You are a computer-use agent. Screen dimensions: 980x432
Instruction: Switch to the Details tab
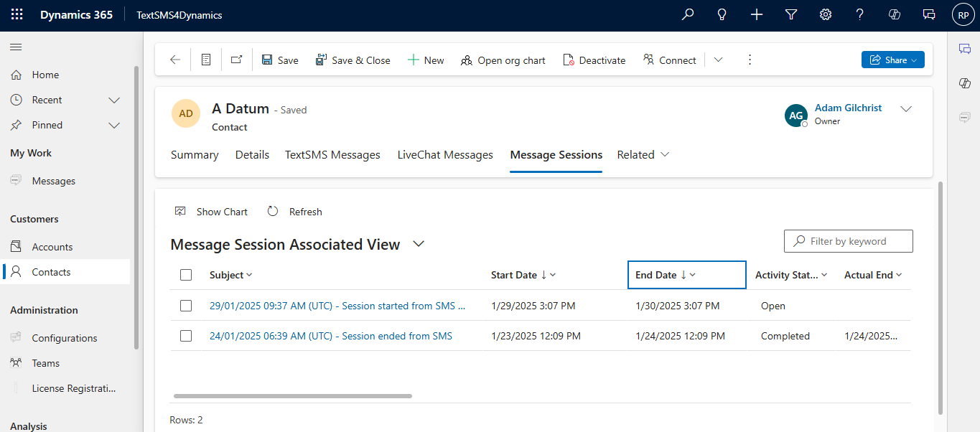tap(252, 155)
